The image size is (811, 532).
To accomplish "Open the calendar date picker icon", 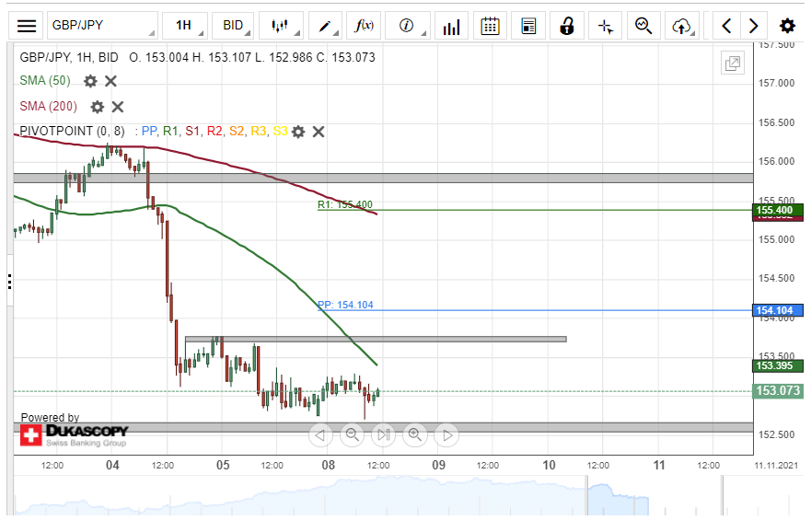I will 490,26.
